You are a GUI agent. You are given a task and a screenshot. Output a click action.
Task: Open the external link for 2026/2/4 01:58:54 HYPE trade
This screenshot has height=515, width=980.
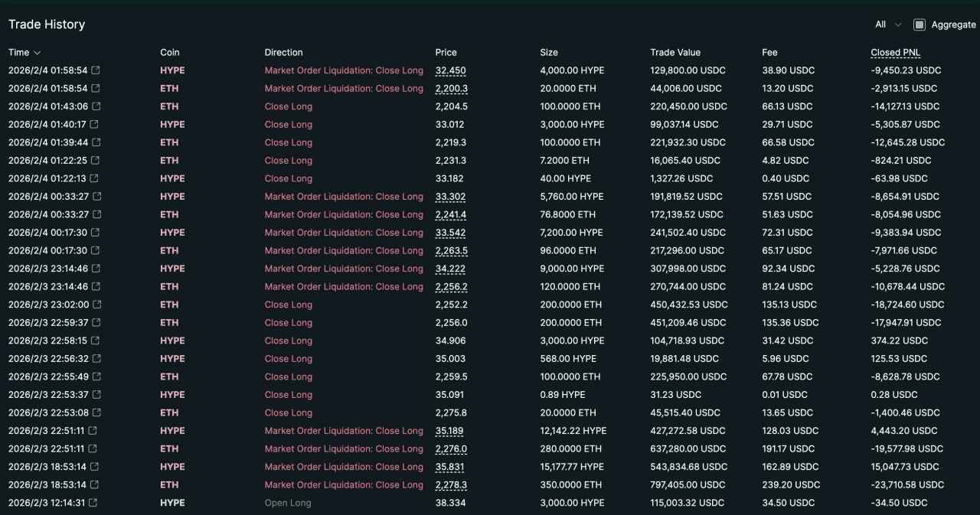tap(94, 70)
